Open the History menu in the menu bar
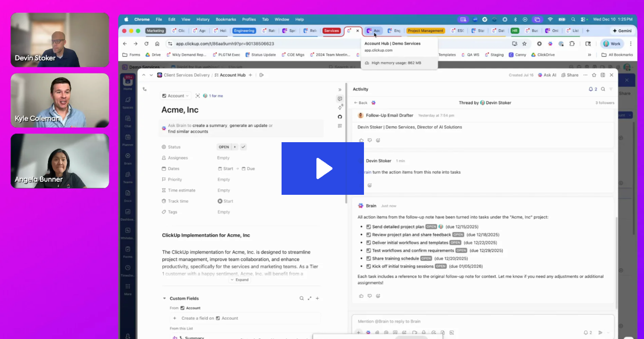Viewport: 644px width, 339px height. point(203,19)
